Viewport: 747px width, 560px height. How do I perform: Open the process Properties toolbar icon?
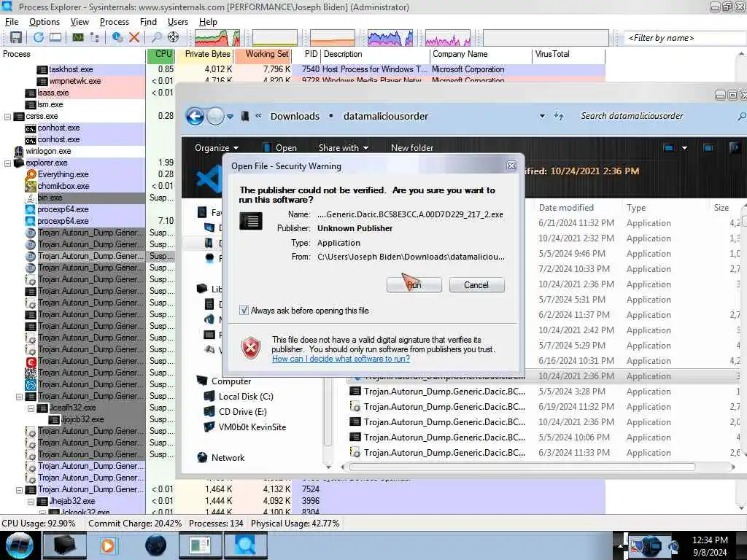pos(117,37)
